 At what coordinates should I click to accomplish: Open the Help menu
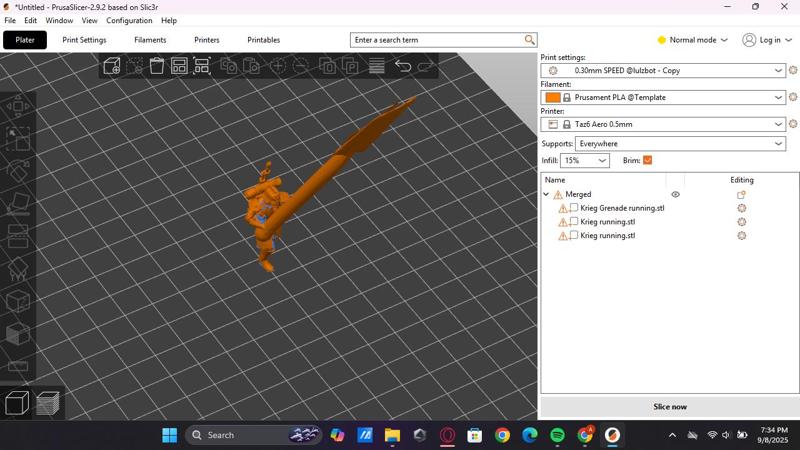tap(169, 20)
